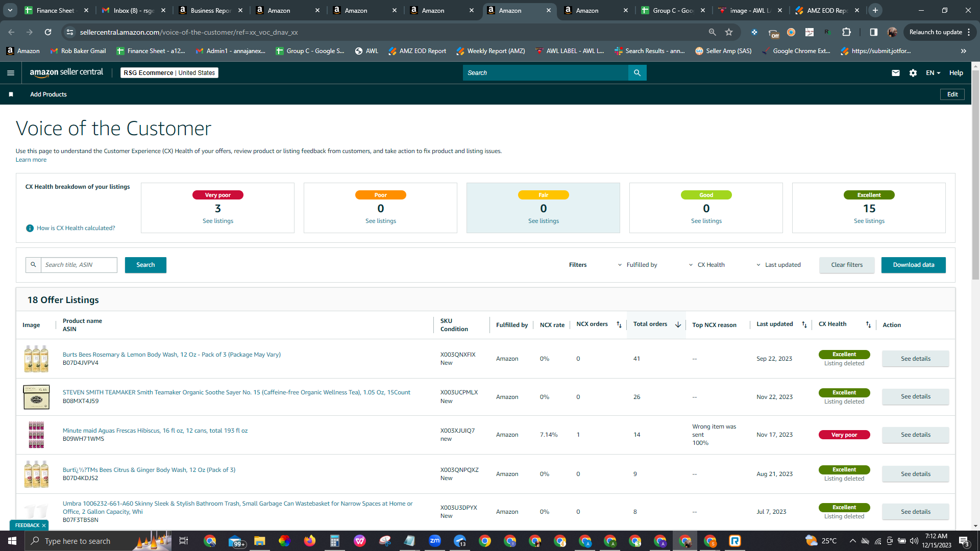Screen dimensions: 980x551
Task: Open the Chrome extensions puzzle icon
Action: 846,32
